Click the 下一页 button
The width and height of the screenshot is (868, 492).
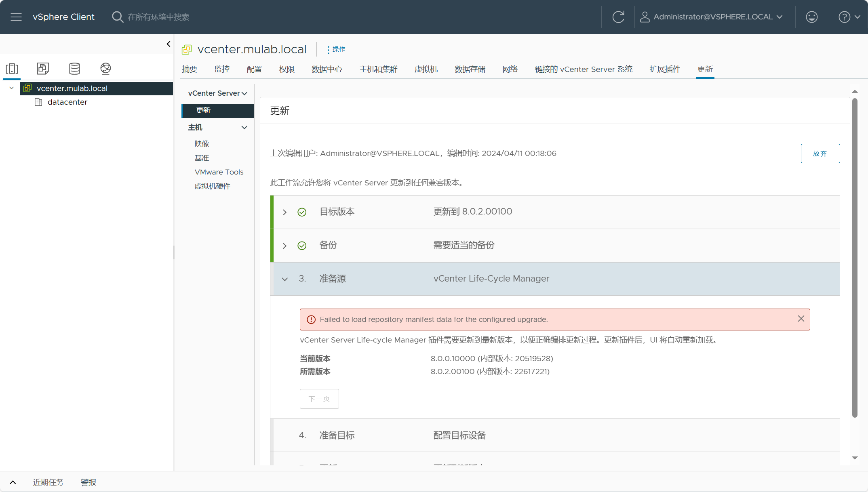tap(319, 399)
